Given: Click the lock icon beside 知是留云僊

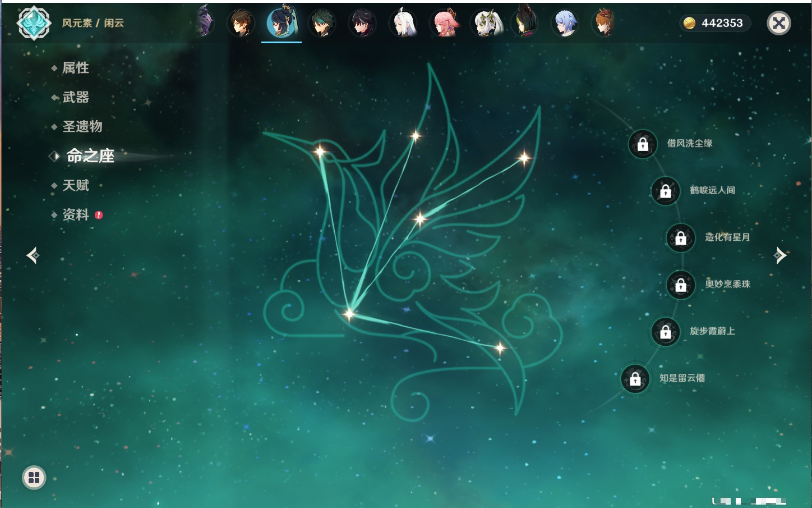Looking at the screenshot, I should point(635,379).
